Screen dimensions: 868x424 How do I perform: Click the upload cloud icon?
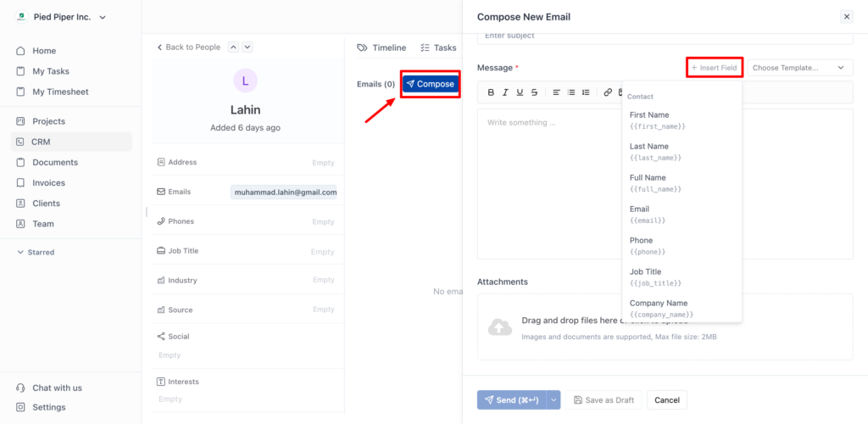point(499,327)
